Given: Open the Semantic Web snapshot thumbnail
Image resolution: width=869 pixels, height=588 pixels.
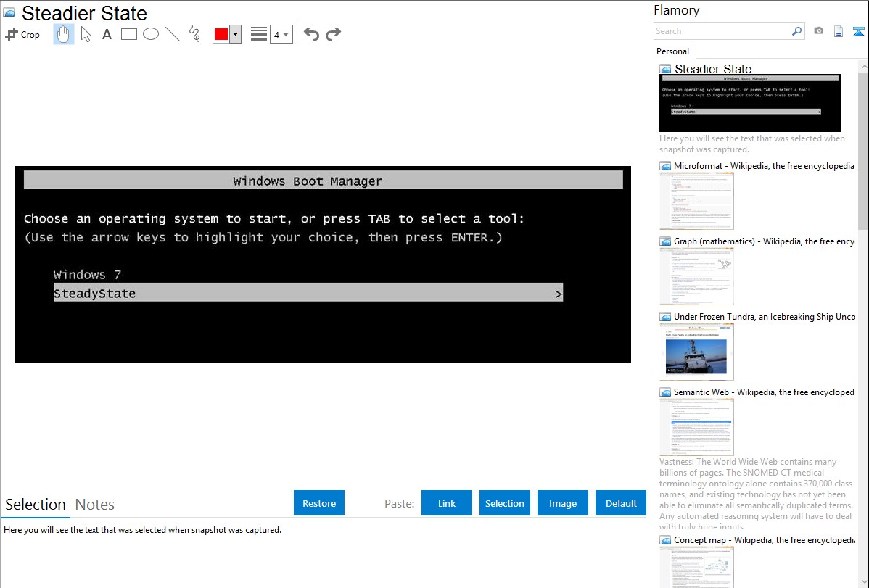Looking at the screenshot, I should [696, 427].
